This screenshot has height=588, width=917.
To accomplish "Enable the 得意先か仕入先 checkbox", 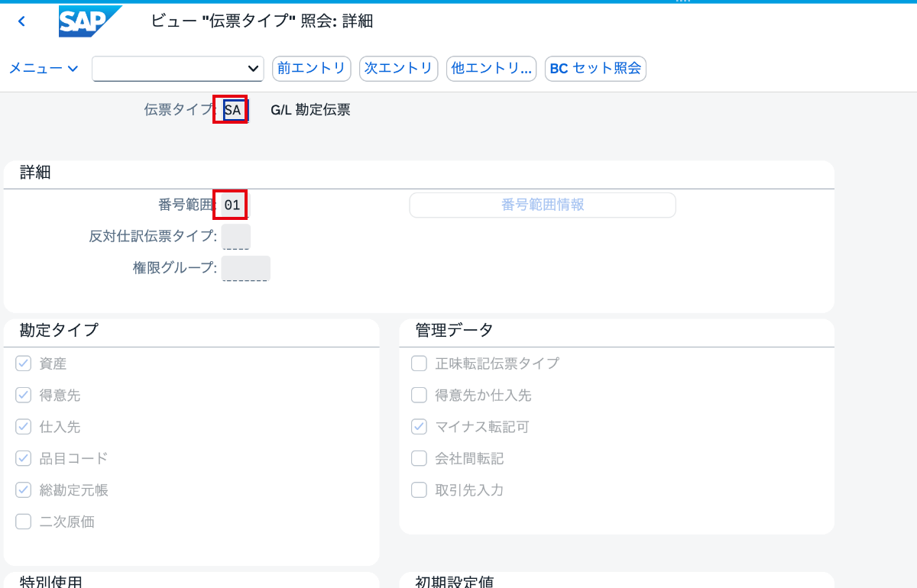I will point(419,395).
